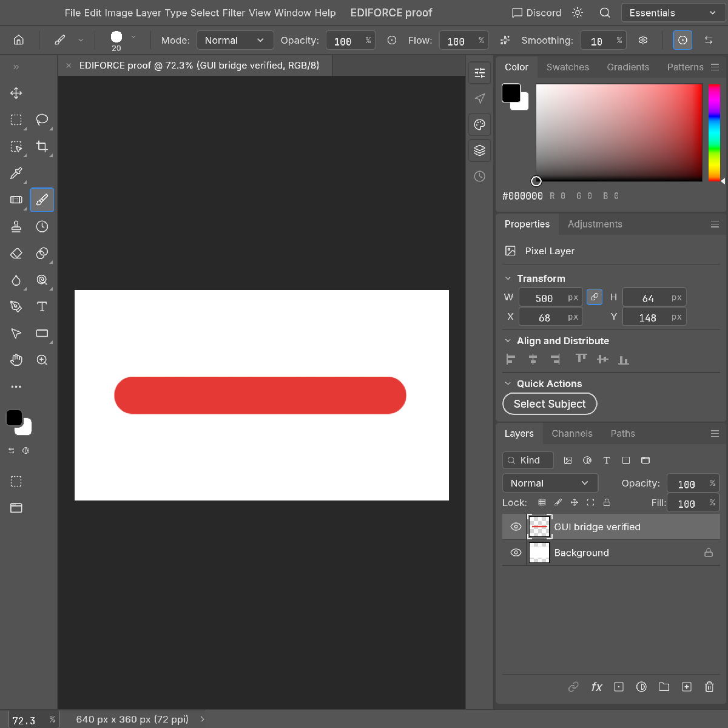Open smoothing options gear icon
The width and height of the screenshot is (728, 728).
point(643,40)
